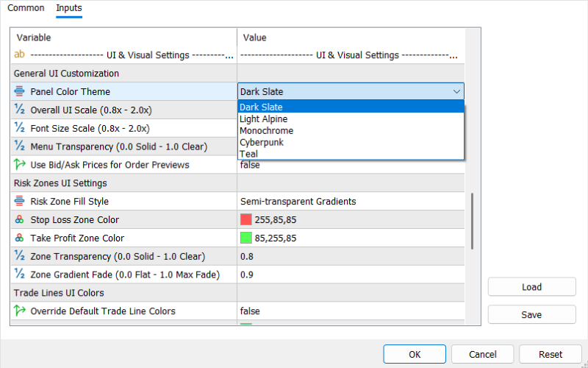Click the Trade Lines UI Colors group header
The height and width of the screenshot is (368, 588).
59,293
